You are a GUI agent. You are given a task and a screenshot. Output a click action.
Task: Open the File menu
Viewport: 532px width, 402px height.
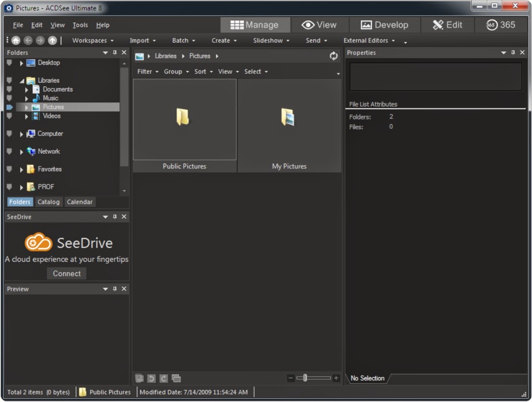[18, 25]
